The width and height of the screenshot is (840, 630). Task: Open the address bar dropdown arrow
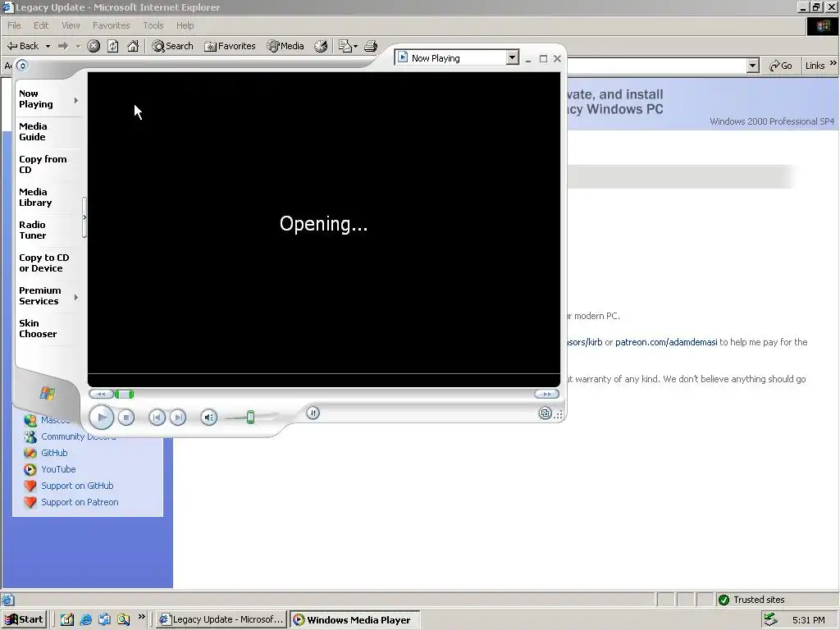click(x=753, y=66)
